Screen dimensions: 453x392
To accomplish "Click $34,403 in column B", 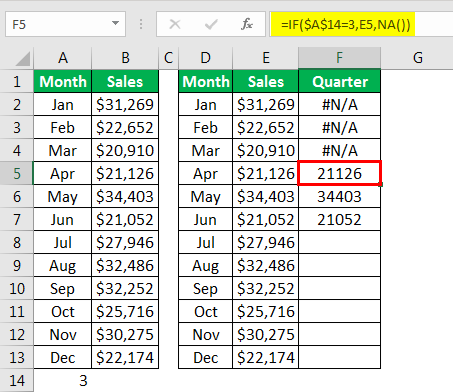I will 125,196.
